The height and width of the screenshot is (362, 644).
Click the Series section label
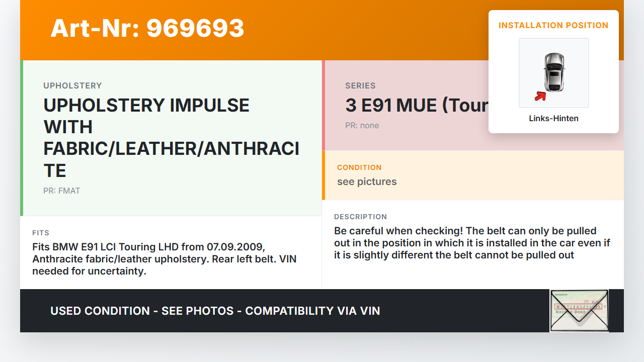pyautogui.click(x=360, y=85)
